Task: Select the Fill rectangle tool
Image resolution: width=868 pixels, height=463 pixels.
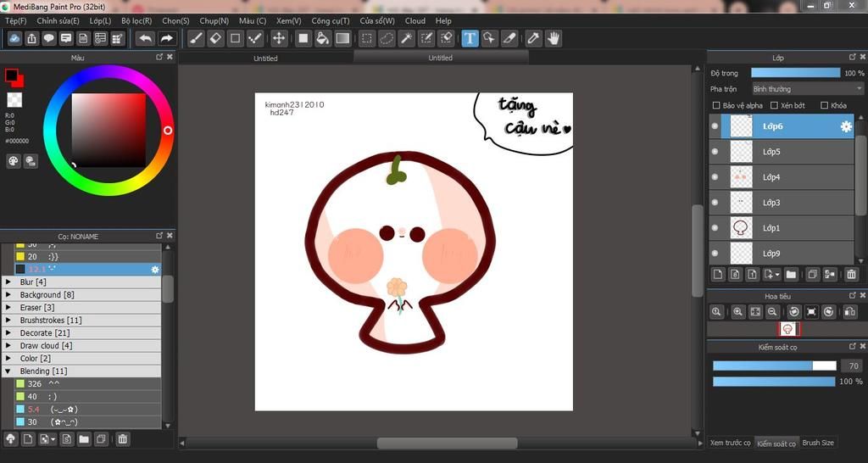Action: [x=303, y=38]
